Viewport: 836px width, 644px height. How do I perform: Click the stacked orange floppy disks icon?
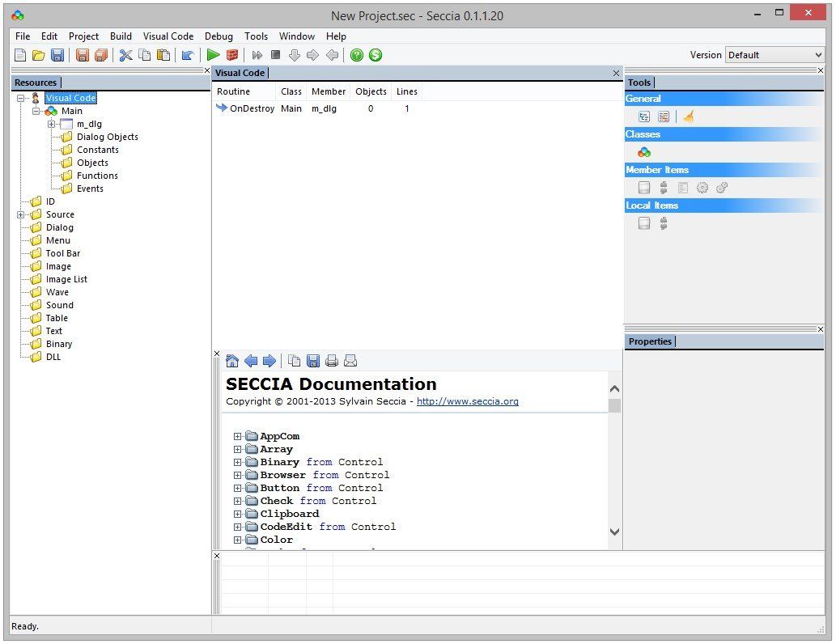click(x=101, y=55)
